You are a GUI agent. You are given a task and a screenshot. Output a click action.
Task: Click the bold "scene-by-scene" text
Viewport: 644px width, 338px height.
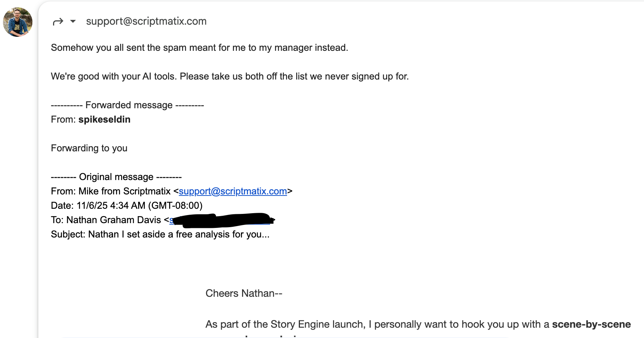click(591, 324)
